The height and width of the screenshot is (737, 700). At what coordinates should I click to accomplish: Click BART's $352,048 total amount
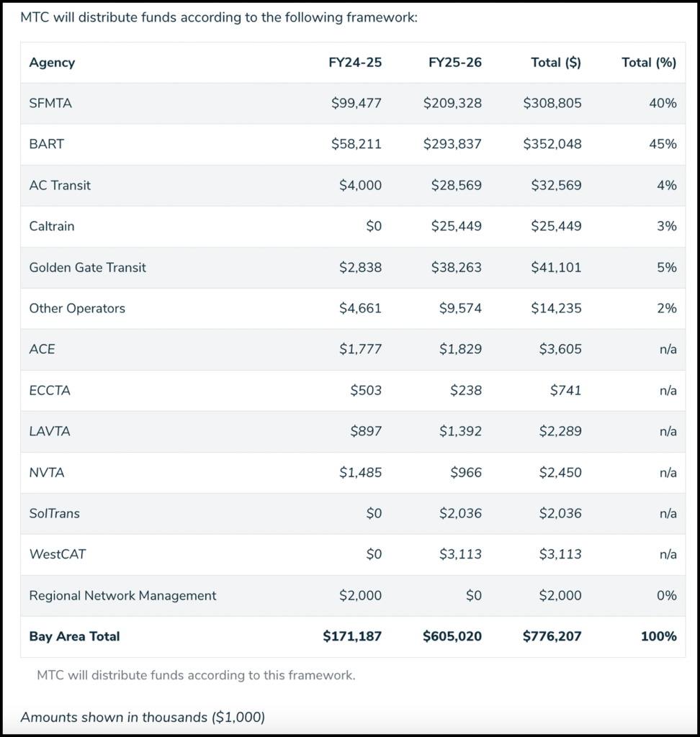tap(552, 144)
